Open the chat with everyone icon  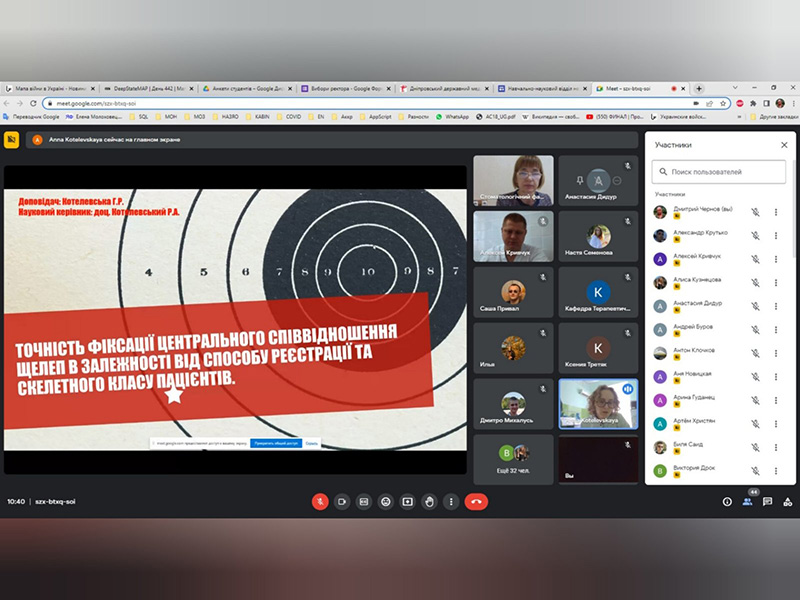point(767,501)
